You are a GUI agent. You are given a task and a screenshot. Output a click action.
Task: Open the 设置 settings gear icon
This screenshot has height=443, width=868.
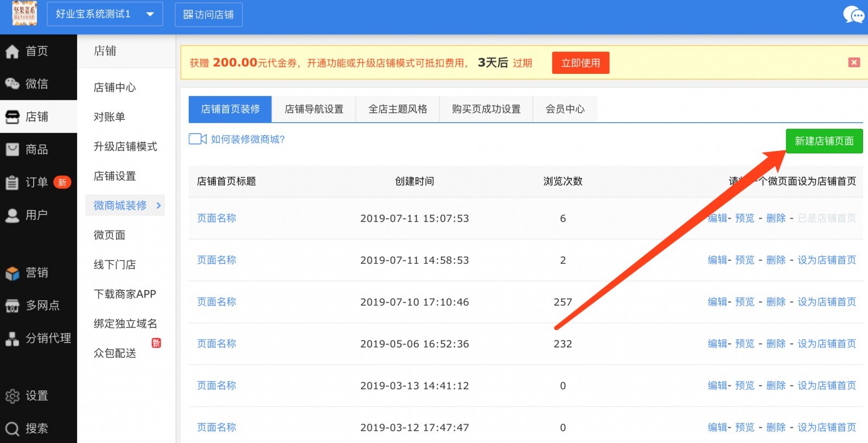coord(12,396)
